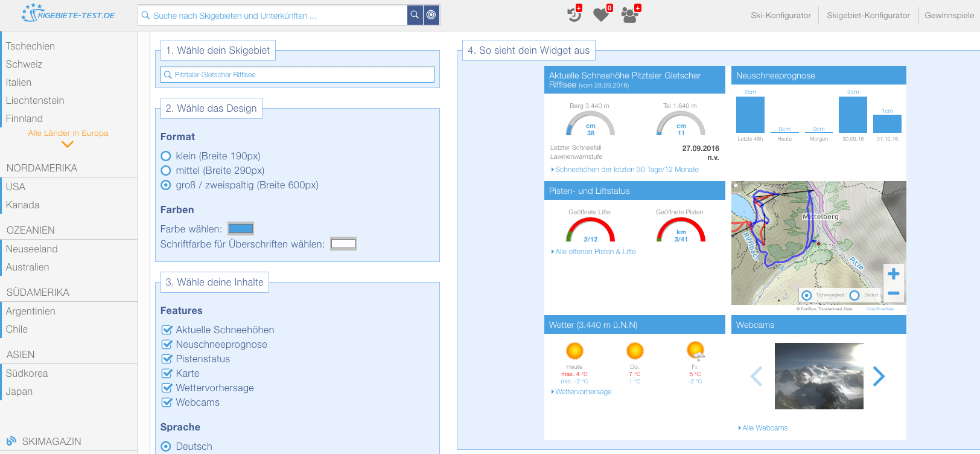The width and height of the screenshot is (980, 454).
Task: Uncheck the Neuschneeprognose feature
Action: 167,344
